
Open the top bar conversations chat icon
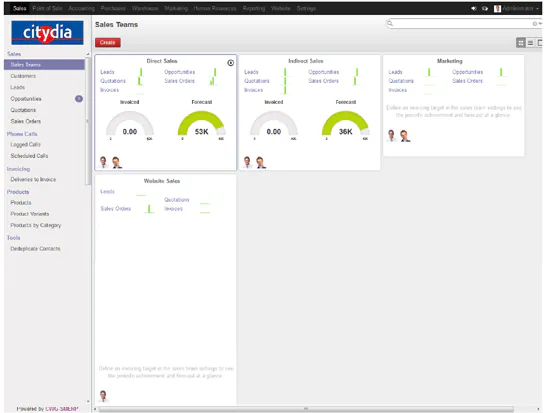(485, 8)
